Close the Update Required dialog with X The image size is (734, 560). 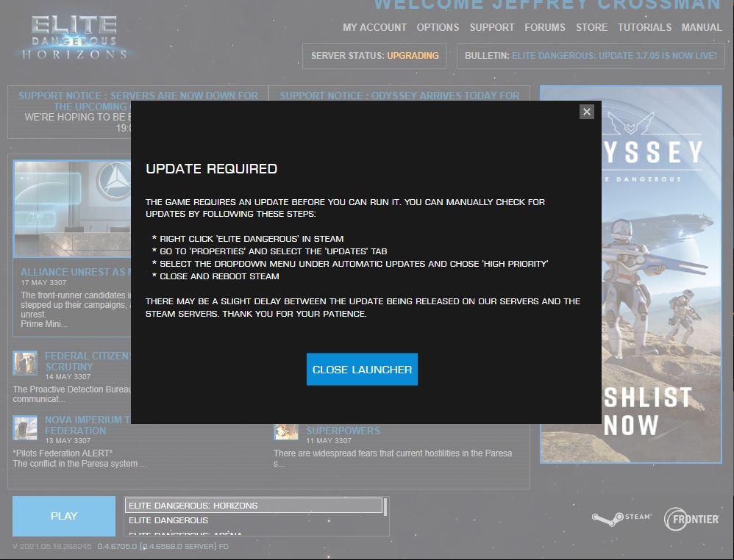[587, 112]
